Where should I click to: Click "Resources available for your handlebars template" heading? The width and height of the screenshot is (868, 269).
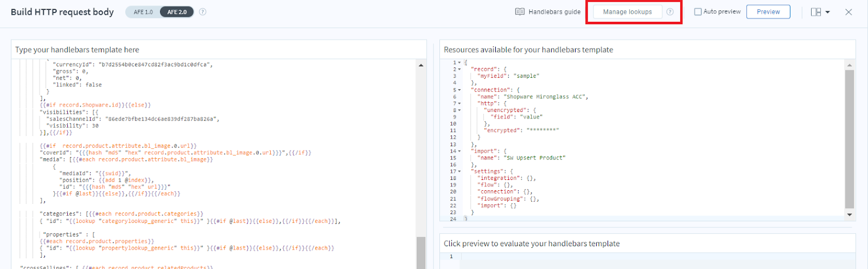pos(528,49)
